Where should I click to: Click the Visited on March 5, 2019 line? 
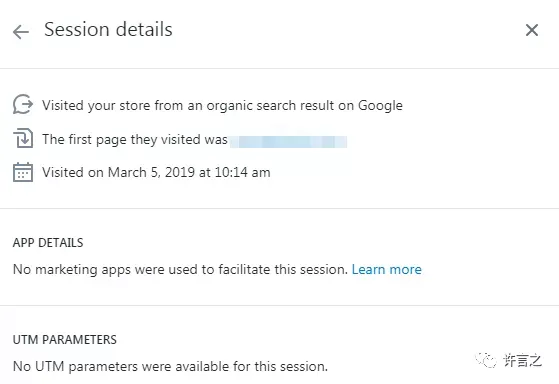pyautogui.click(x=156, y=173)
